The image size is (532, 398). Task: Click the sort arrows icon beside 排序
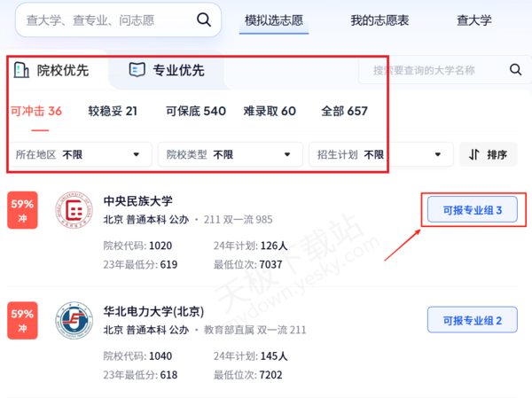click(474, 155)
